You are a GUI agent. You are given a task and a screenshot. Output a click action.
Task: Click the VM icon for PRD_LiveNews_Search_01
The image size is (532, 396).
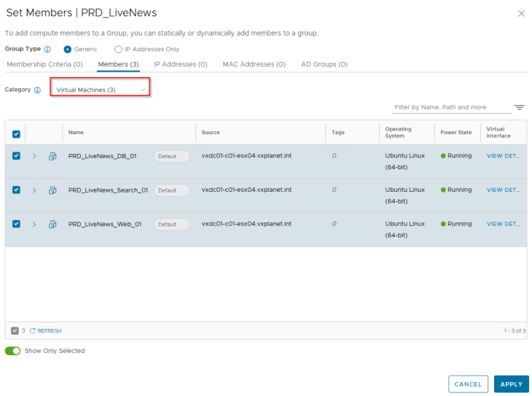coord(52,190)
